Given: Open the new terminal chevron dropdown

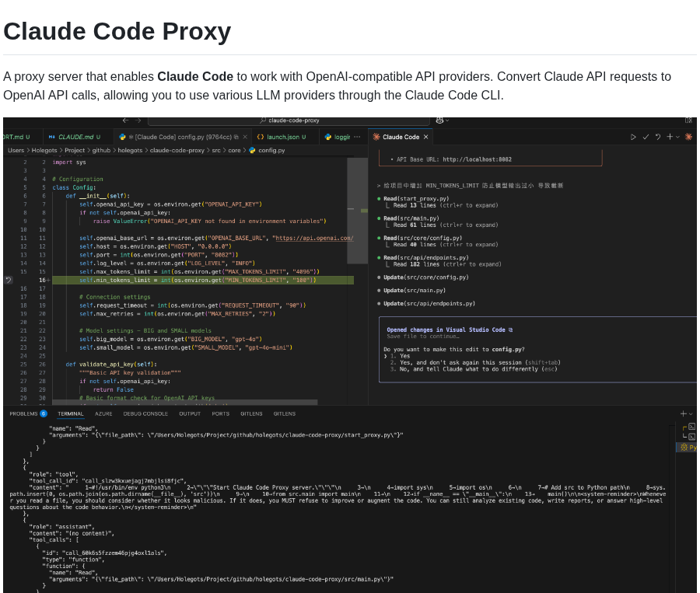Looking at the screenshot, I should tap(691, 414).
